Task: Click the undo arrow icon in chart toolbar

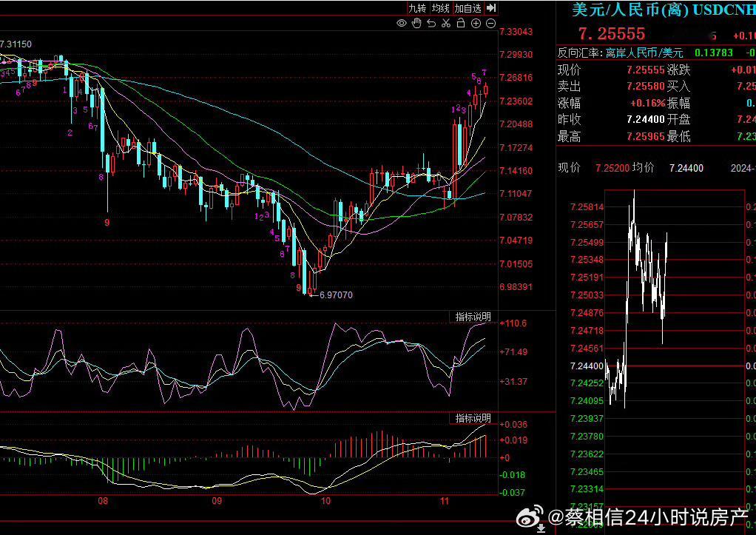Action: point(431,23)
